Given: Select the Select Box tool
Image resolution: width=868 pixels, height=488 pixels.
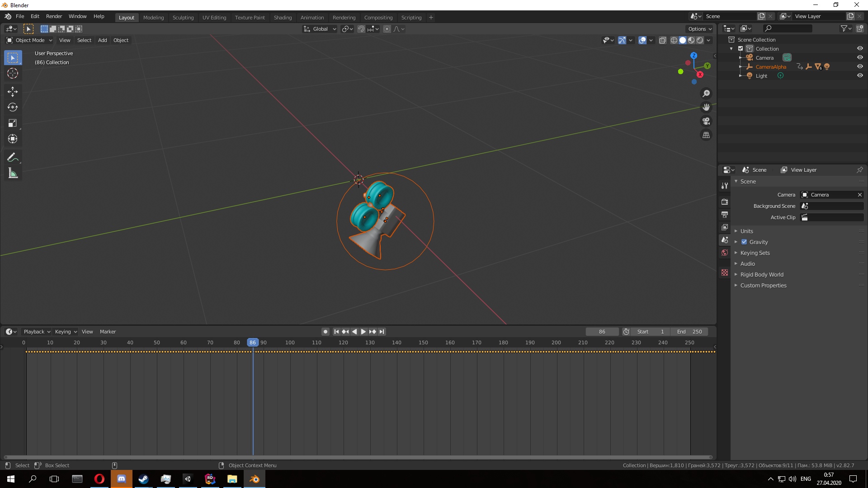Looking at the screenshot, I should (x=13, y=58).
